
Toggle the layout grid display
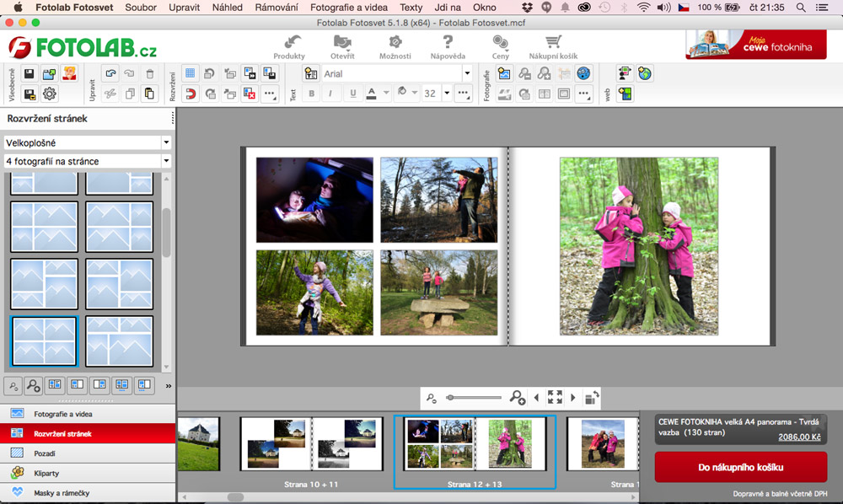click(x=190, y=74)
